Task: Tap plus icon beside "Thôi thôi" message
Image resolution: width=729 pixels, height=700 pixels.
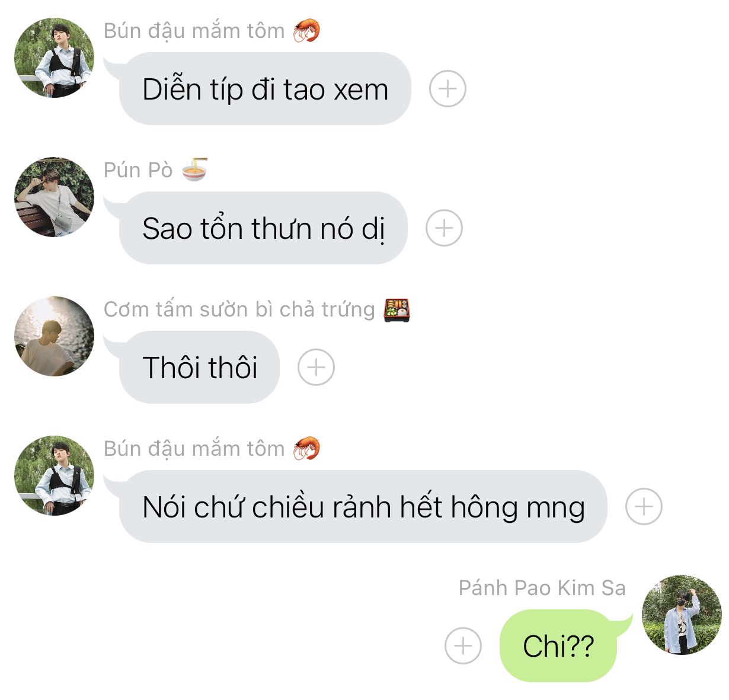Action: coord(316,367)
